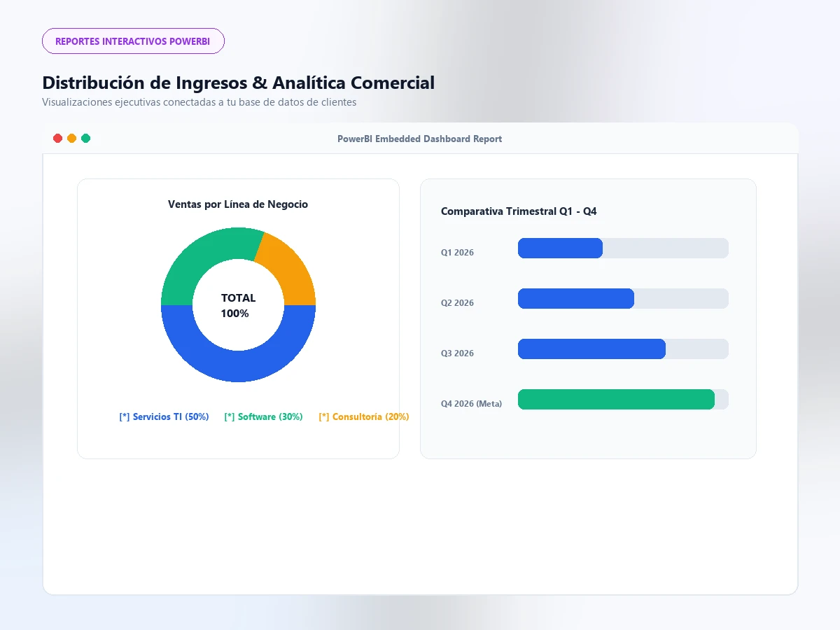Click the green window dot

click(x=85, y=139)
